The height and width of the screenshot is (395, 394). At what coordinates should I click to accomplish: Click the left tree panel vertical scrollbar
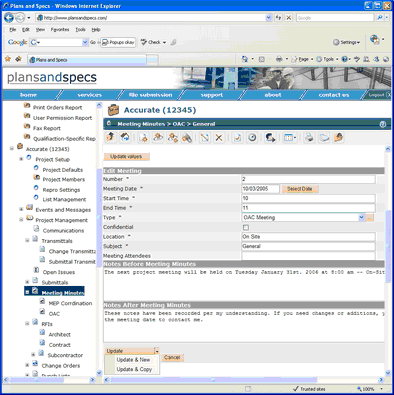99,217
